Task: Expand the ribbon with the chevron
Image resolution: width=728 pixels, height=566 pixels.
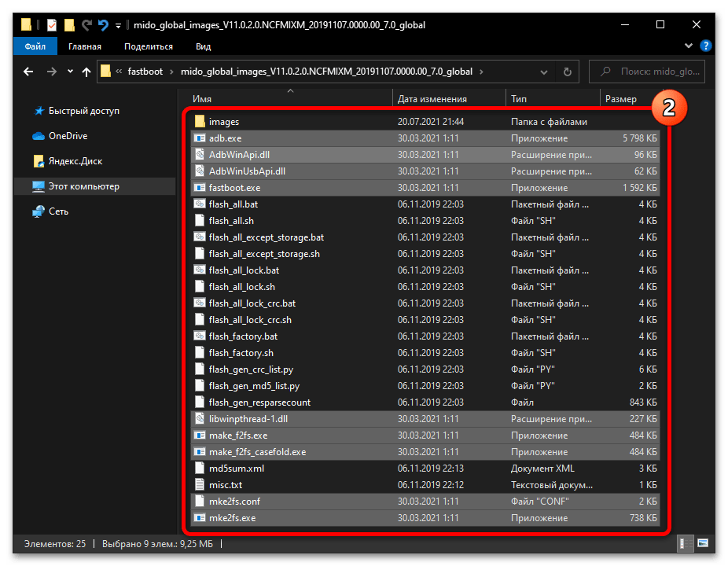Action: coord(689,46)
